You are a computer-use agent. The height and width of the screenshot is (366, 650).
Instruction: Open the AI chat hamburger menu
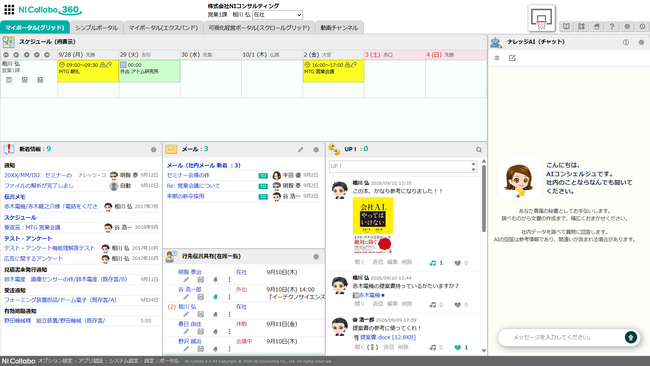497,58
